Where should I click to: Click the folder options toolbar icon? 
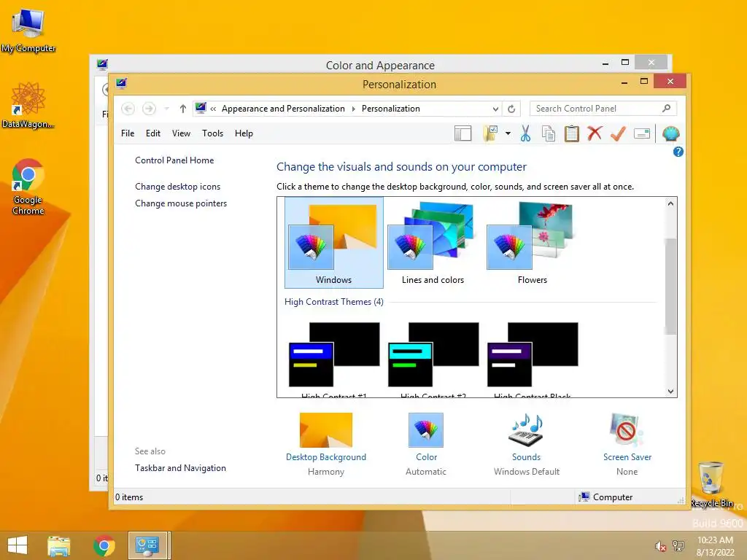(491, 134)
